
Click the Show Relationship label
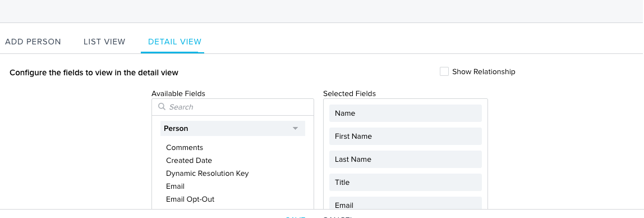pyautogui.click(x=484, y=71)
